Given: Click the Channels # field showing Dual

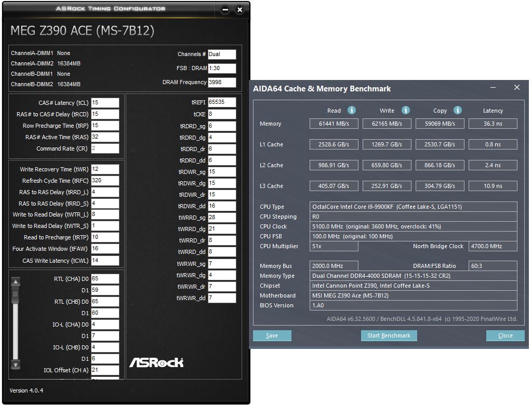Looking at the screenshot, I should [x=222, y=55].
